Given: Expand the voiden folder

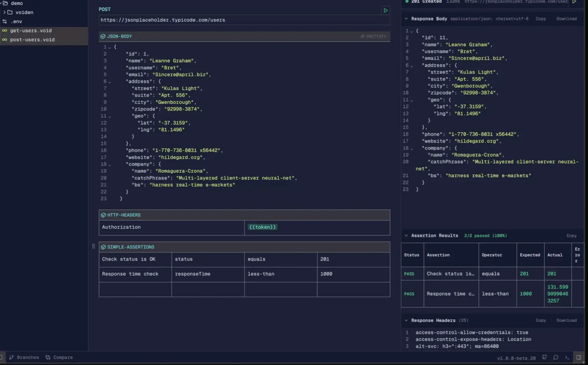Looking at the screenshot, I should pos(4,12).
